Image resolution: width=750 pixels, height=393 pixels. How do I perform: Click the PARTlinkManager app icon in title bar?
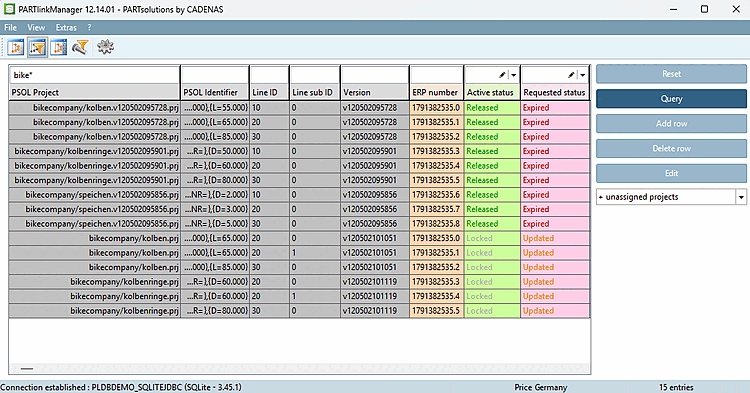pyautogui.click(x=9, y=9)
